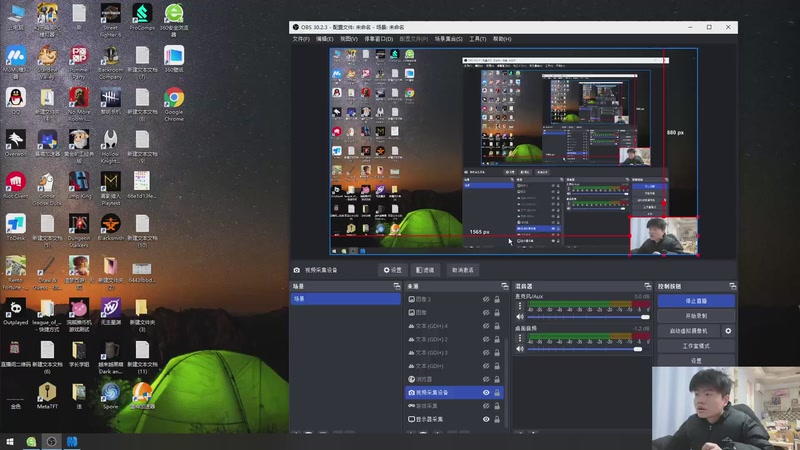Select the Blacksmith desktop shortcut

point(111,227)
